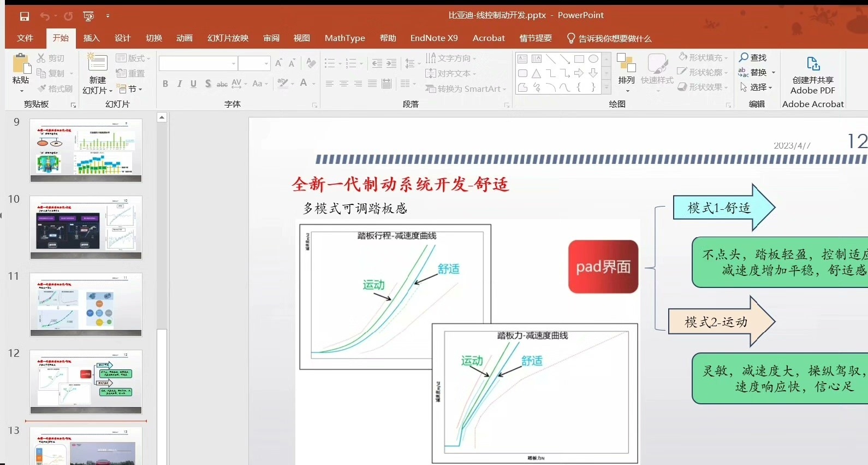Click the Cut (剪切) scissors icon
The image size is (868, 465).
41,58
